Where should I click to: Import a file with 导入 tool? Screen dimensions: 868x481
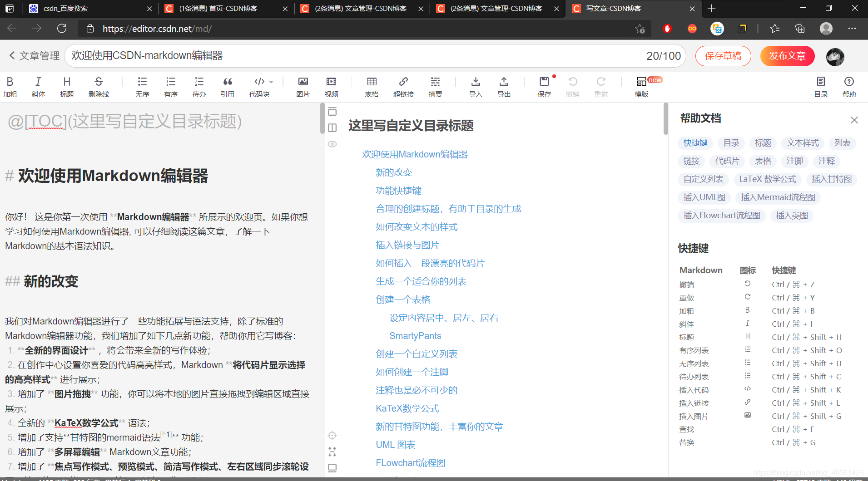[476, 87]
